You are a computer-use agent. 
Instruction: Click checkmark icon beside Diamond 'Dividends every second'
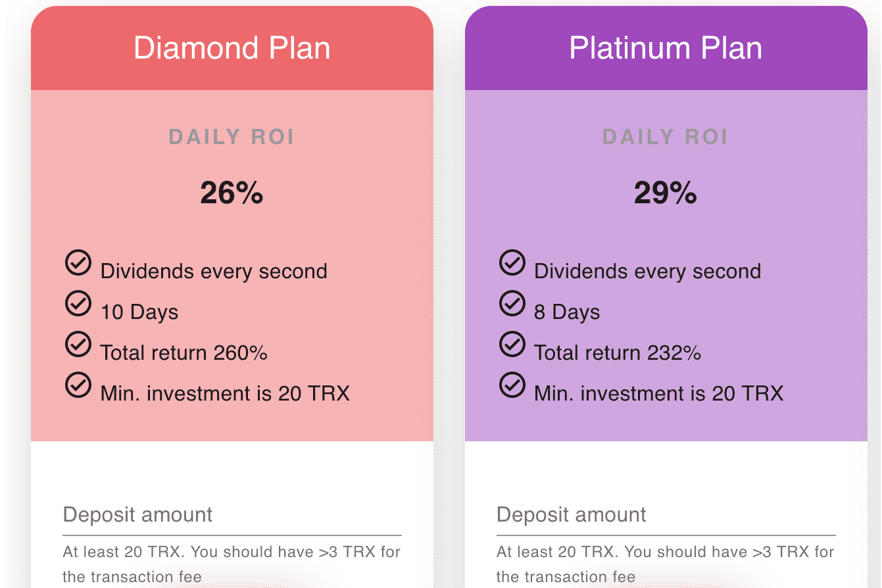pos(78,263)
